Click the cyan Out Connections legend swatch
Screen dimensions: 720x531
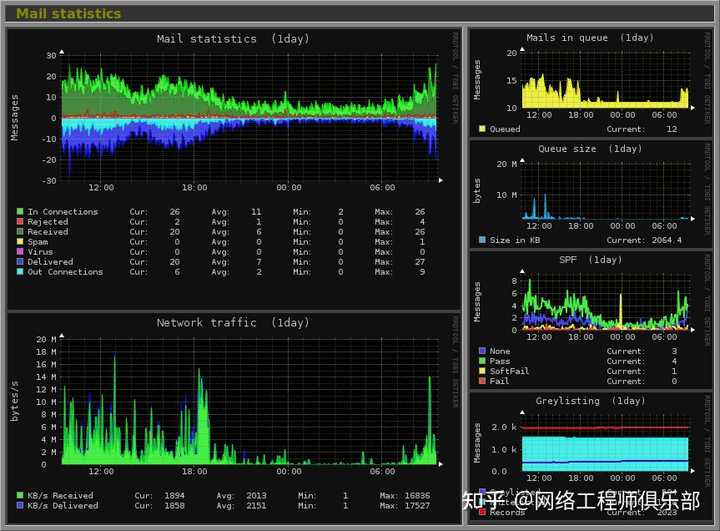pyautogui.click(x=20, y=272)
